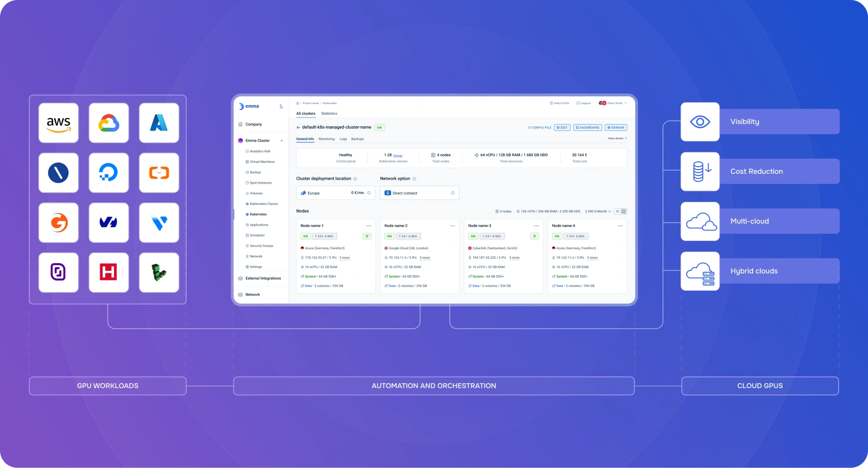Expand 5 more IPs on Node name-2
Viewport: 868px width, 468px height.
coord(425,258)
